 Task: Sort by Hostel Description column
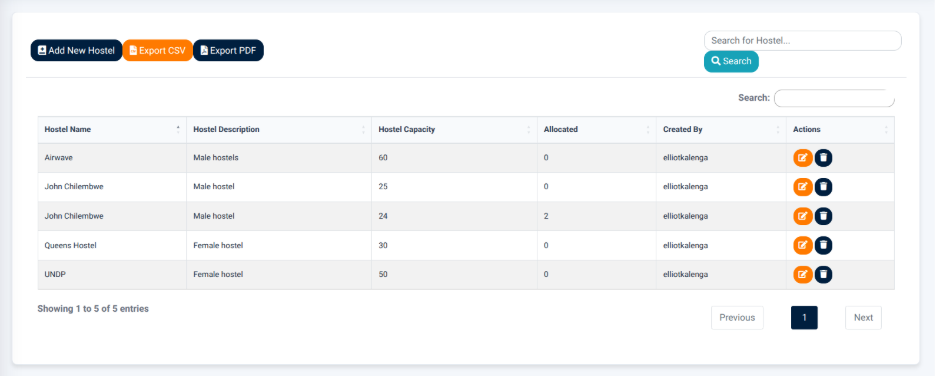(x=279, y=130)
